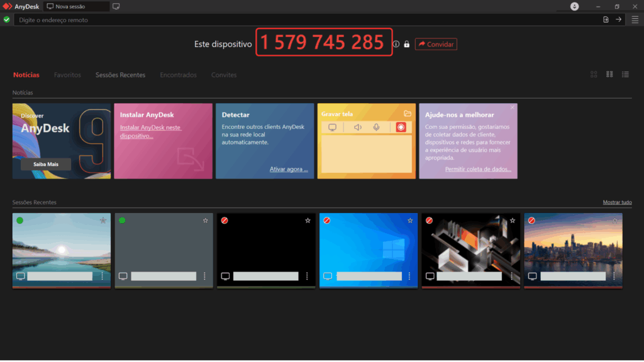644x362 pixels.
Task: Favorite the Windows logo session with its star
Action: click(410, 221)
